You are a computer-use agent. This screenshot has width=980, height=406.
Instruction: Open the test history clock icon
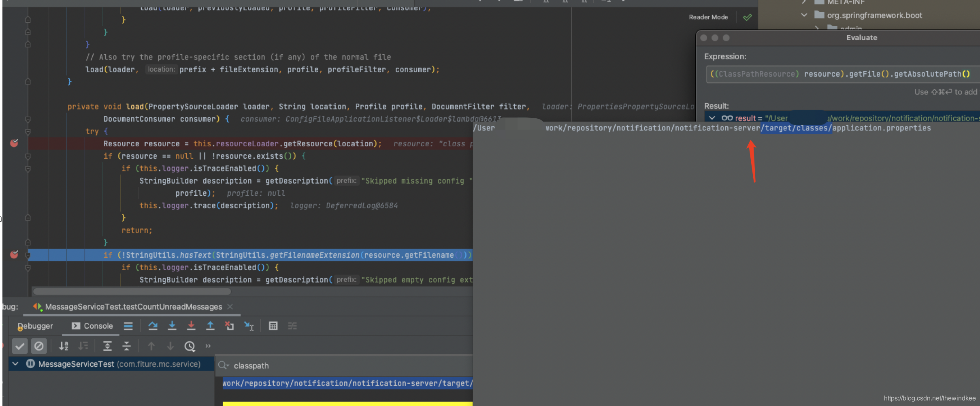pyautogui.click(x=190, y=346)
